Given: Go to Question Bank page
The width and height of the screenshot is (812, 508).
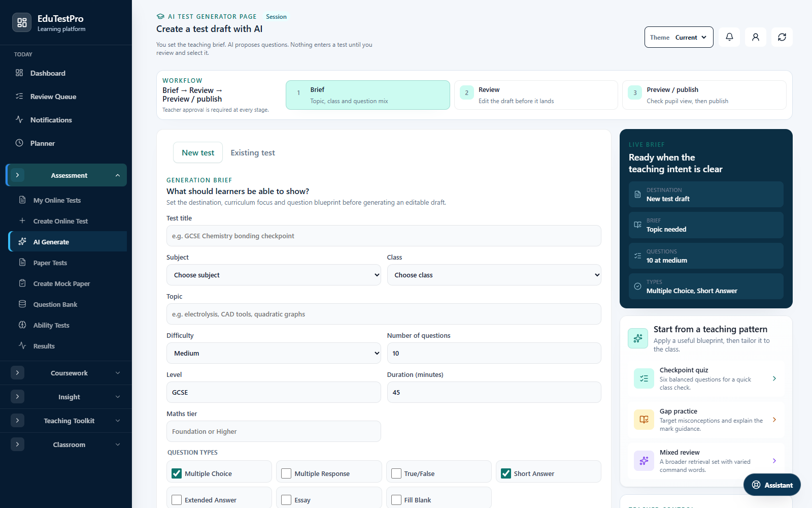Looking at the screenshot, I should click(x=68, y=304).
